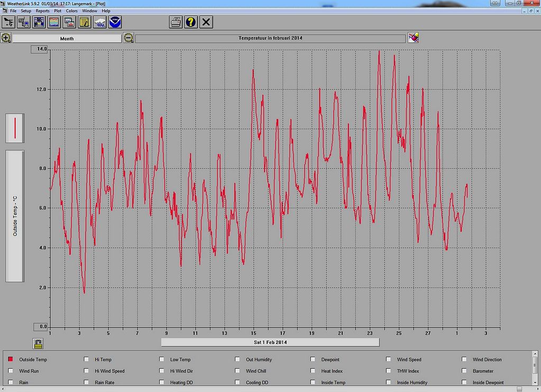541x392 pixels.
Task: Check the Hi Wind Dir box
Action: [x=161, y=371]
